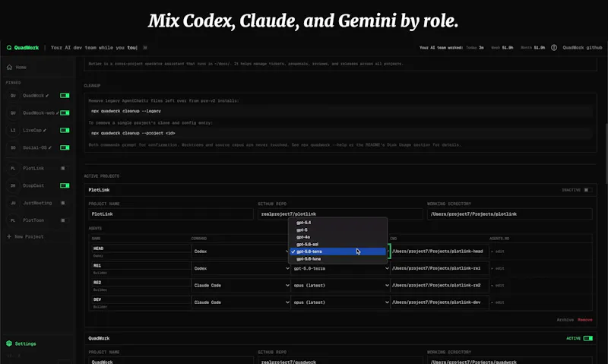Viewport: 608px width, 364px height.
Task: Open the RE2 agent Claude Code dropdown
Action: [241, 285]
